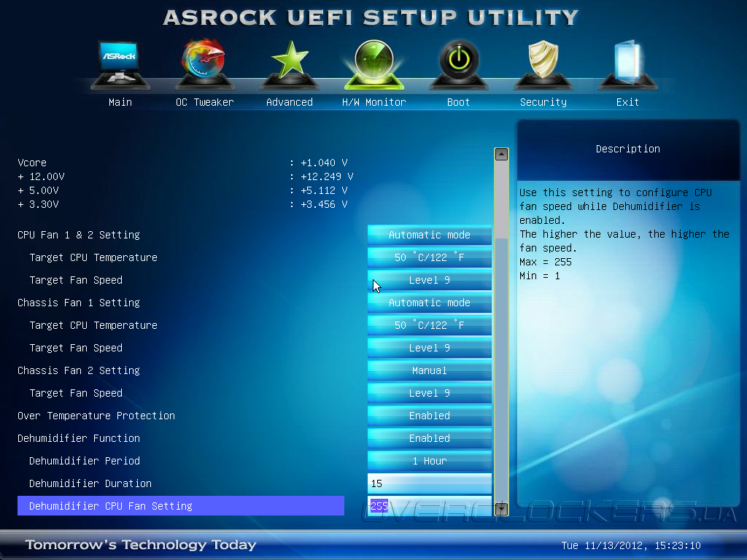The height and width of the screenshot is (560, 747).
Task: Click the date and time in status bar
Action: [x=631, y=545]
